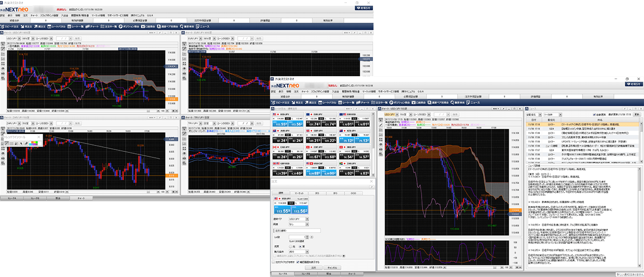Click the eye icon in front USD/JPY 5分足 chart

(x=381, y=144)
